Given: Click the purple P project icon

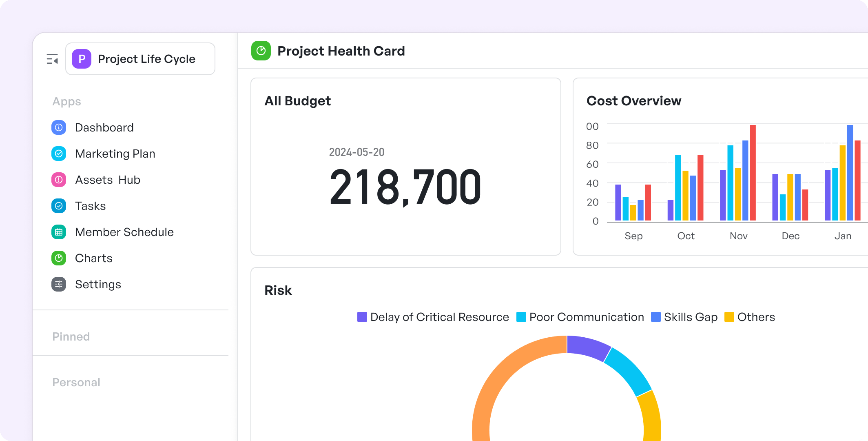Looking at the screenshot, I should pyautogui.click(x=82, y=59).
